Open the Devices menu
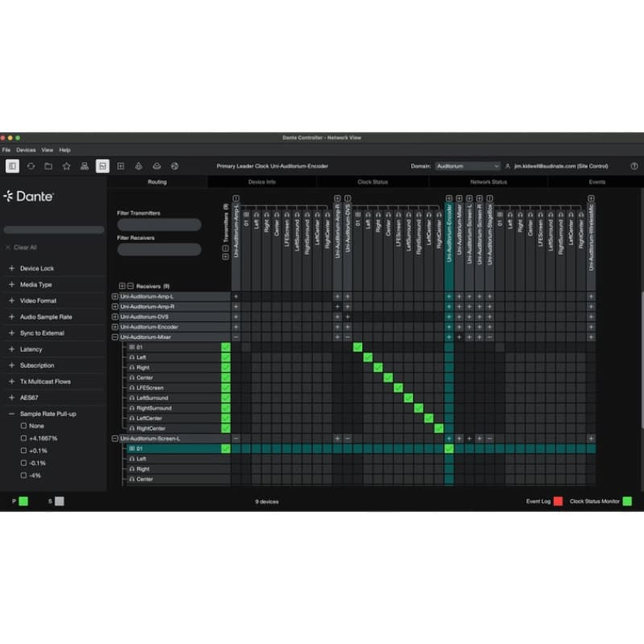The width and height of the screenshot is (644, 644). [x=26, y=150]
